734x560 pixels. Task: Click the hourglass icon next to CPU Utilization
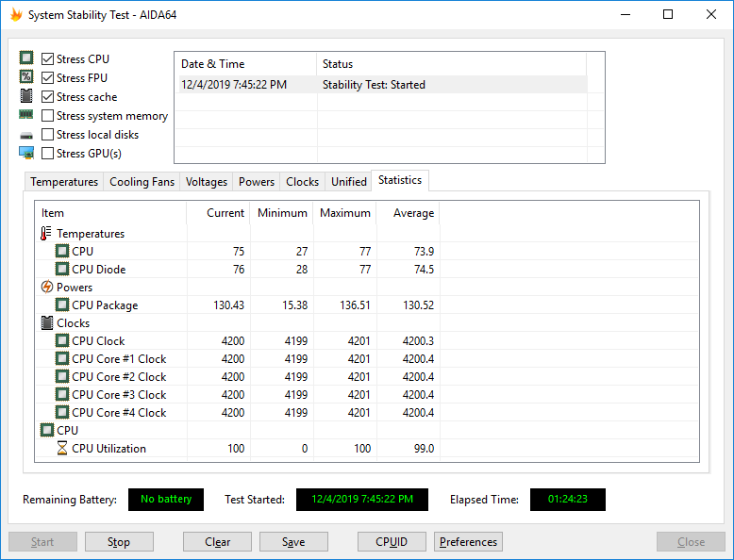click(61, 448)
